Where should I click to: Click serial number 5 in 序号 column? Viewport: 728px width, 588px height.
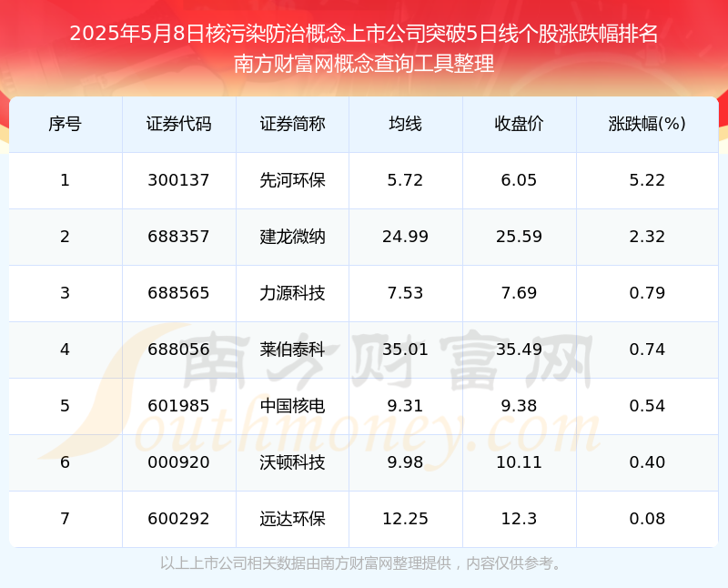point(65,406)
